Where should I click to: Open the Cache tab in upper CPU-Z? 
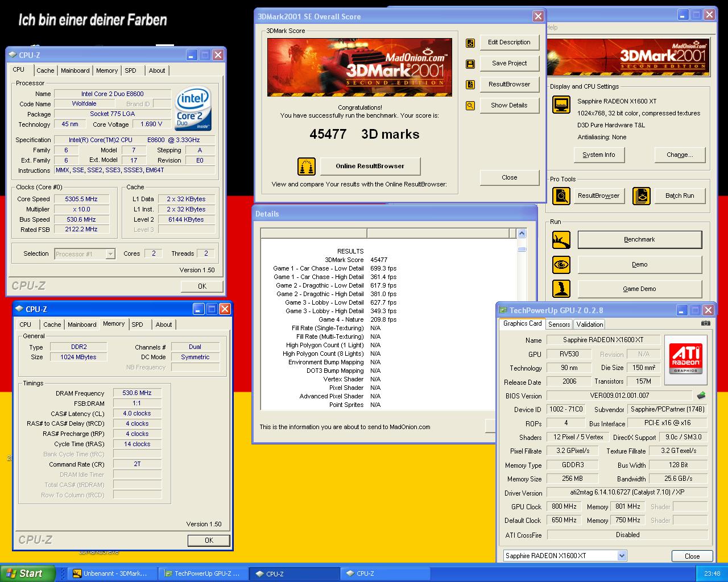(45, 70)
